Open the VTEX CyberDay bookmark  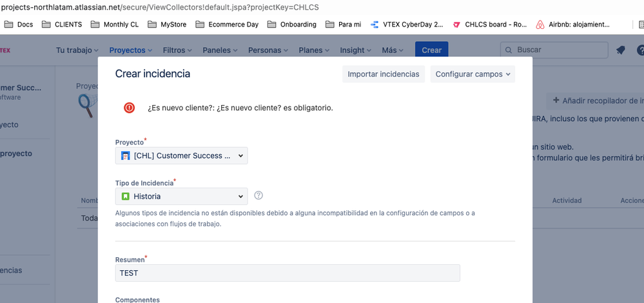pos(407,24)
